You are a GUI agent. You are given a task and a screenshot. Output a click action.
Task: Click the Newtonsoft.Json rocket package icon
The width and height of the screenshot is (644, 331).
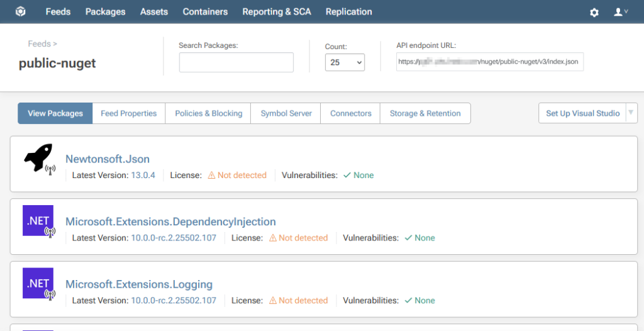(x=38, y=158)
